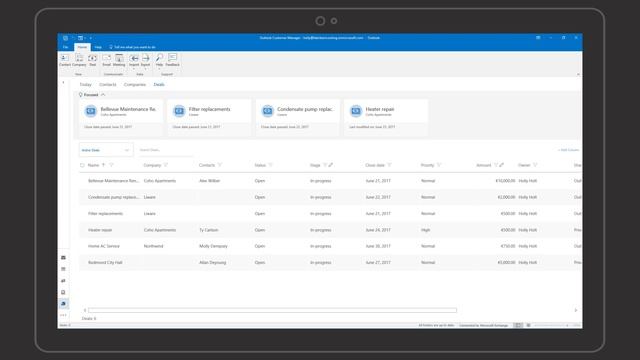
Task: Select the Home ribbon tab
Action: click(82, 47)
